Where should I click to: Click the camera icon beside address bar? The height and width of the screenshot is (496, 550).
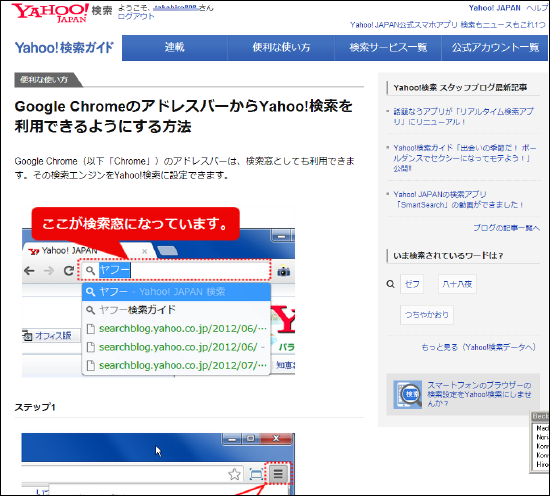tap(284, 271)
